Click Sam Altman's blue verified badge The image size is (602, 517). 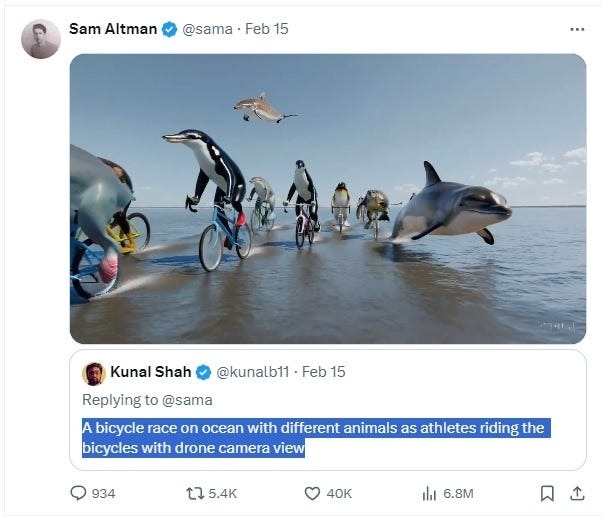coord(169,29)
